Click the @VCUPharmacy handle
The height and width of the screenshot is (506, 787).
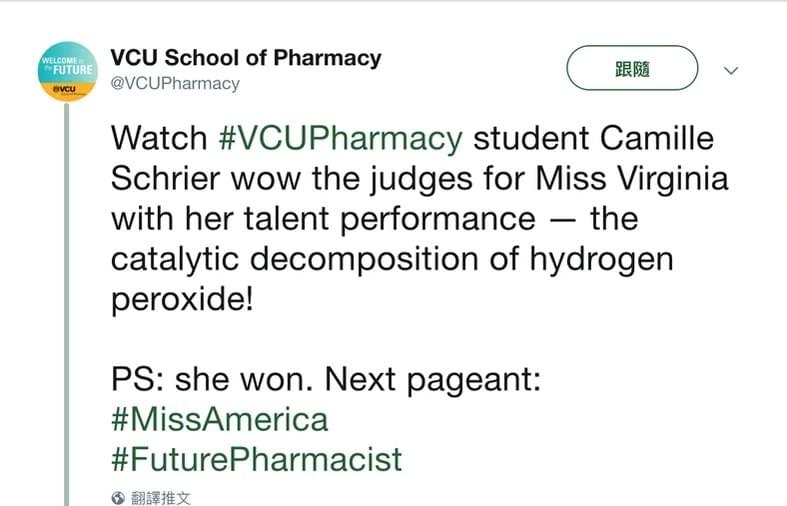pos(175,83)
